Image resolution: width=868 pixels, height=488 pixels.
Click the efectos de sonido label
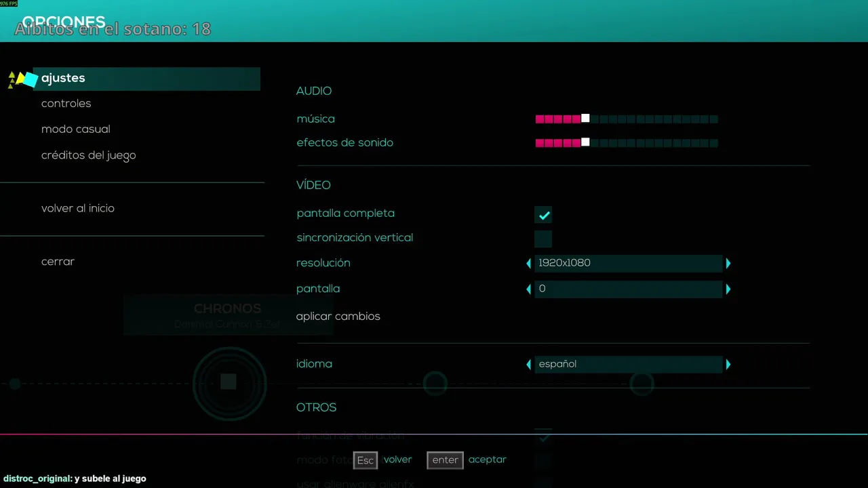(344, 143)
